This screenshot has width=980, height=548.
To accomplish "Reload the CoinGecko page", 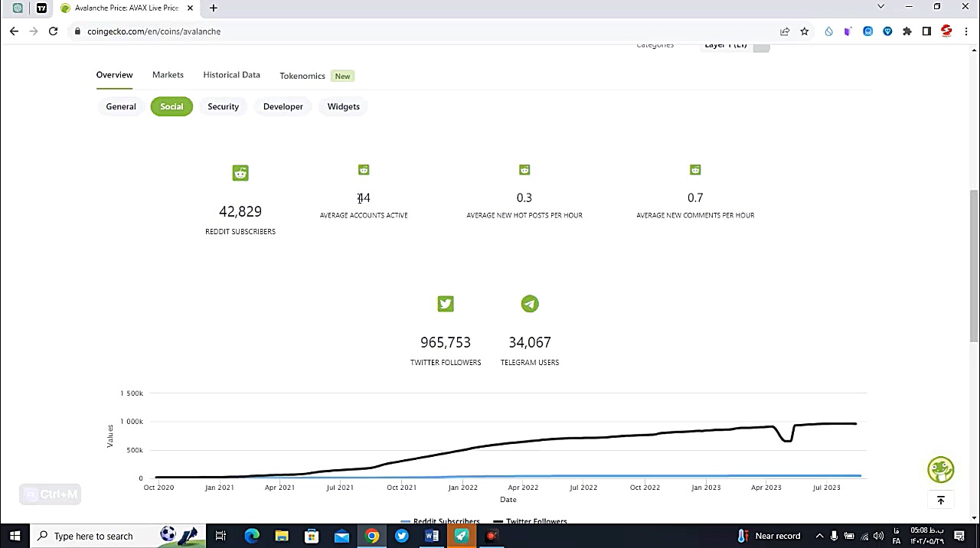I will pos(53,31).
